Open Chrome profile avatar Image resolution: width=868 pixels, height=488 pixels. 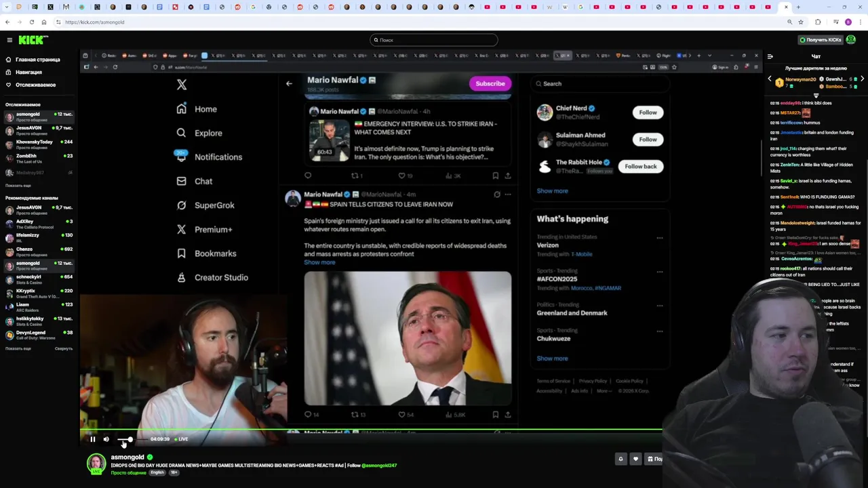click(x=848, y=22)
